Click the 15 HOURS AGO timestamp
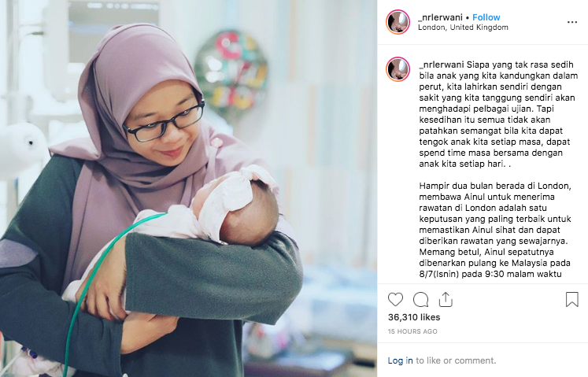588x377 pixels. click(x=412, y=331)
